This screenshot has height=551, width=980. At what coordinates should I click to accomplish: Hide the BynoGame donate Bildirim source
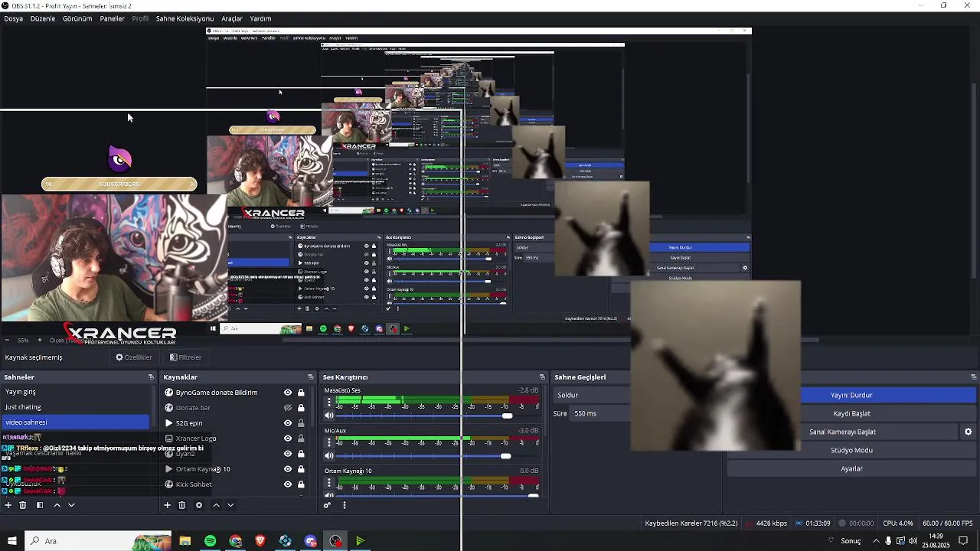point(288,393)
